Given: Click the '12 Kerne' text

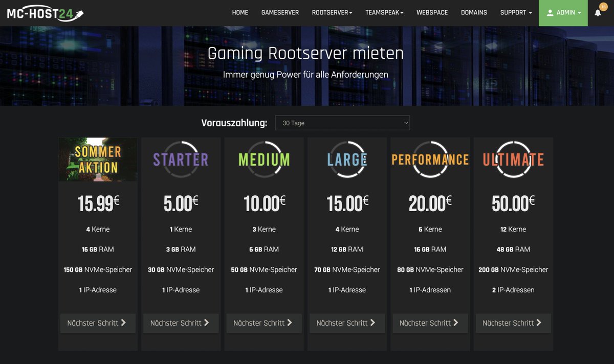Looking at the screenshot, I should pos(513,230).
